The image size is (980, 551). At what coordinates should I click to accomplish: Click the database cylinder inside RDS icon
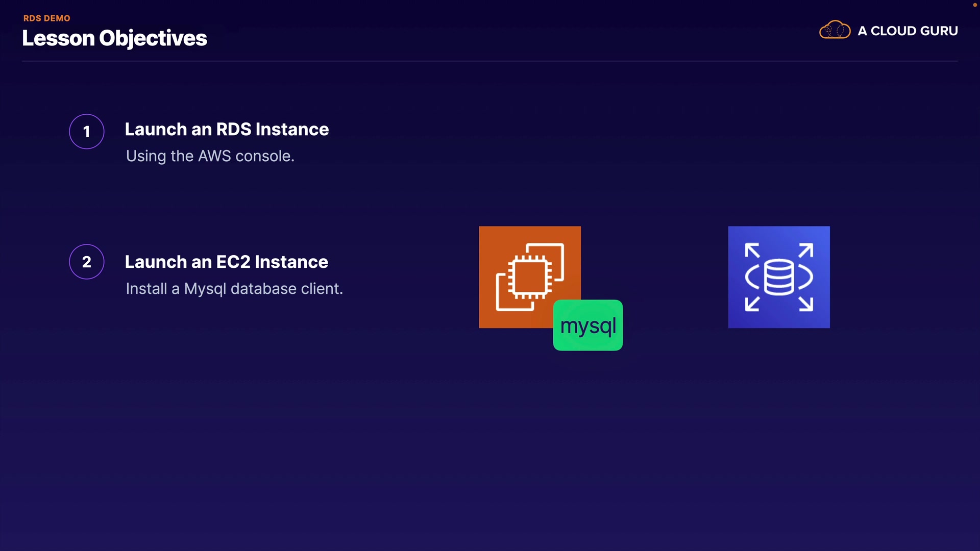click(778, 277)
